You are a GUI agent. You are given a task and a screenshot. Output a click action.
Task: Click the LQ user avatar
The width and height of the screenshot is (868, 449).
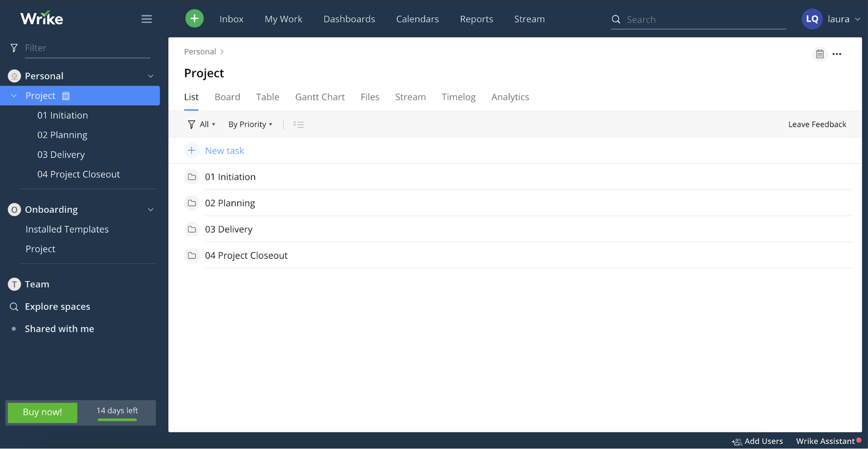point(812,19)
